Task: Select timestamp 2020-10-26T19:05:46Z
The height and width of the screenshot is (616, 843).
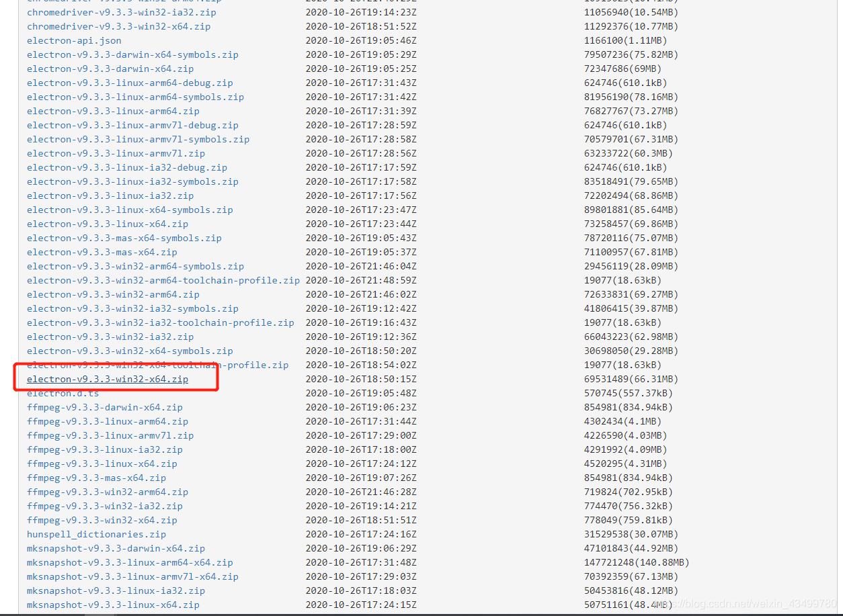Action: tap(361, 40)
